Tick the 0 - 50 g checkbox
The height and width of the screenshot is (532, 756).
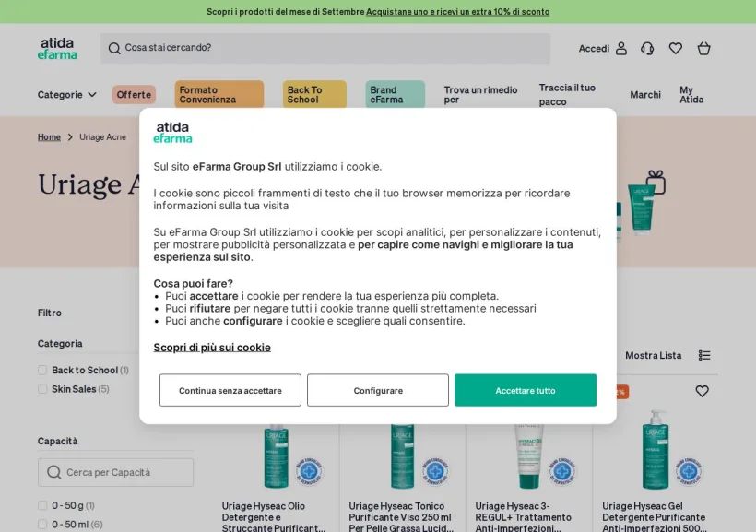pos(42,505)
